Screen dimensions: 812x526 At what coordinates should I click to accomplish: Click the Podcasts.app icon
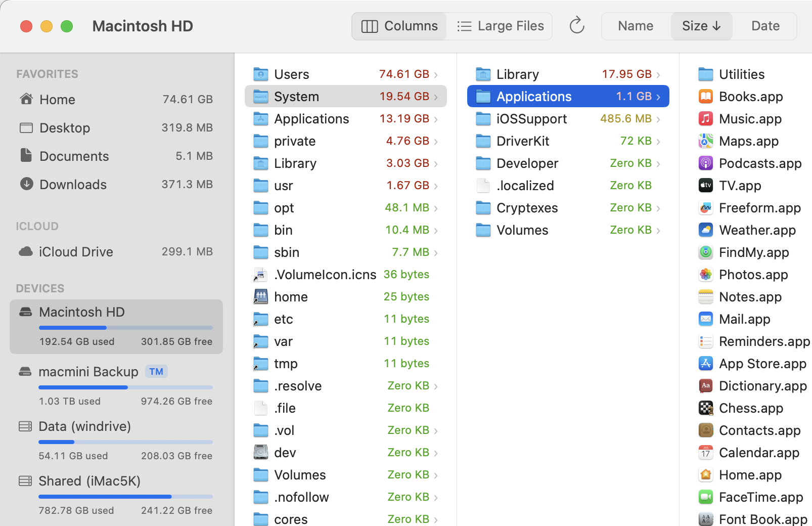706,163
